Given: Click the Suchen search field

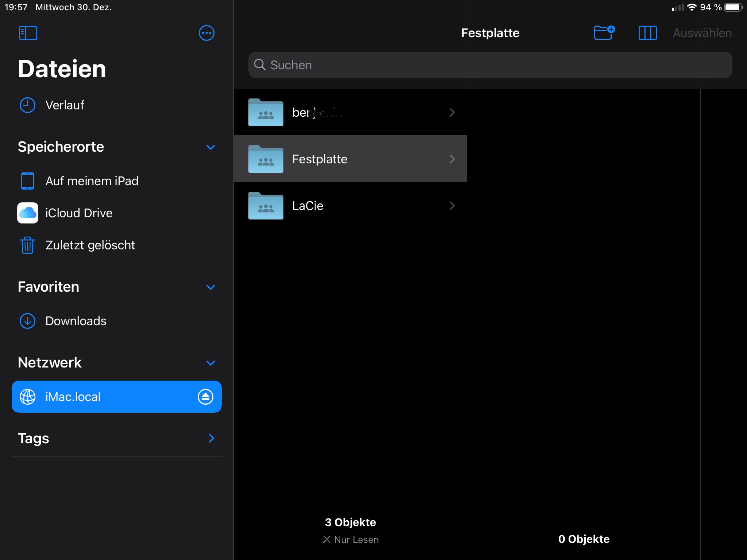Looking at the screenshot, I should 490,65.
